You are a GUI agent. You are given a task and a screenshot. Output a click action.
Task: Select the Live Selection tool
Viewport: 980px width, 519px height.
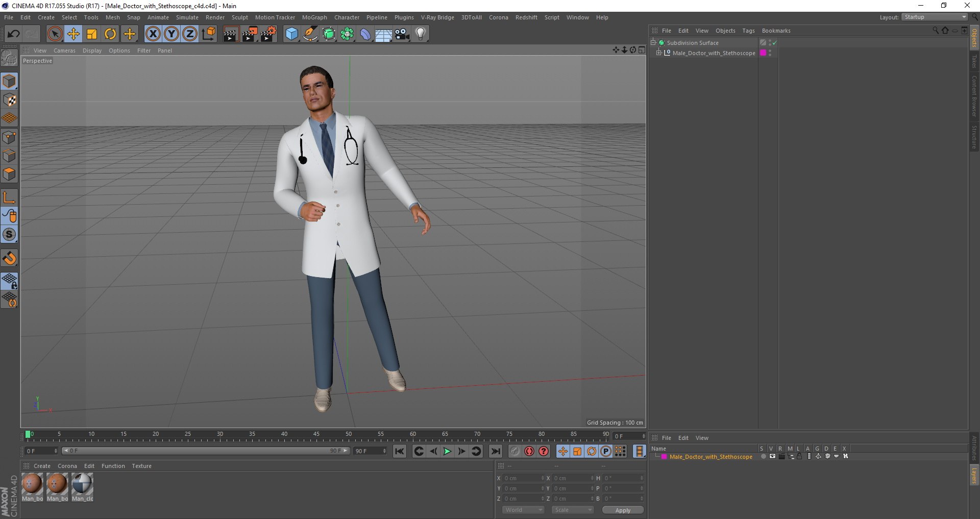55,34
